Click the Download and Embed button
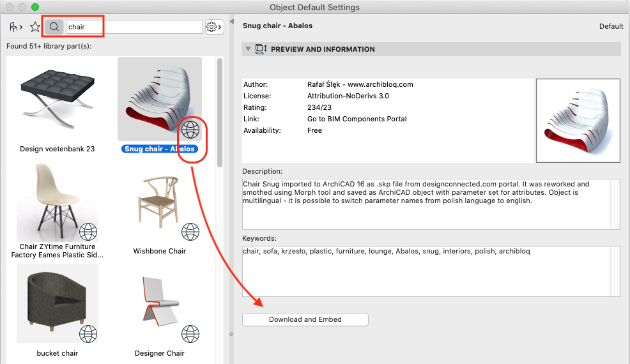 305,319
